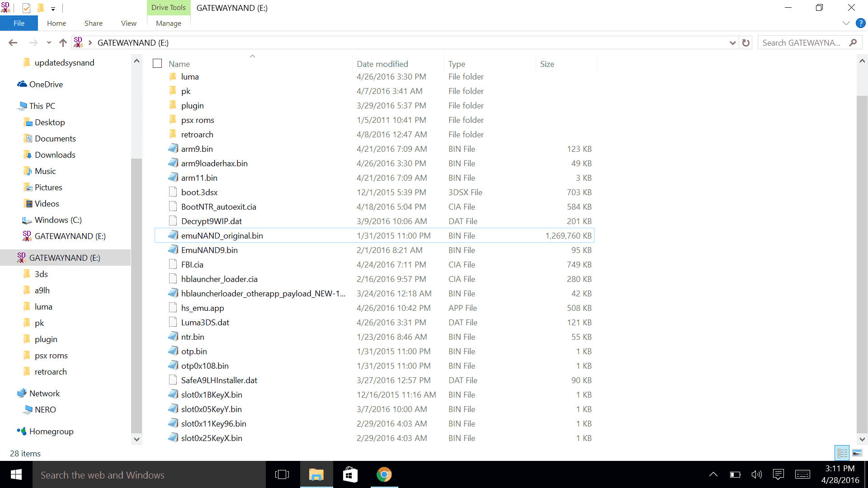This screenshot has width=868, height=488.
Task: Show hidden system tray icons
Action: click(x=713, y=474)
